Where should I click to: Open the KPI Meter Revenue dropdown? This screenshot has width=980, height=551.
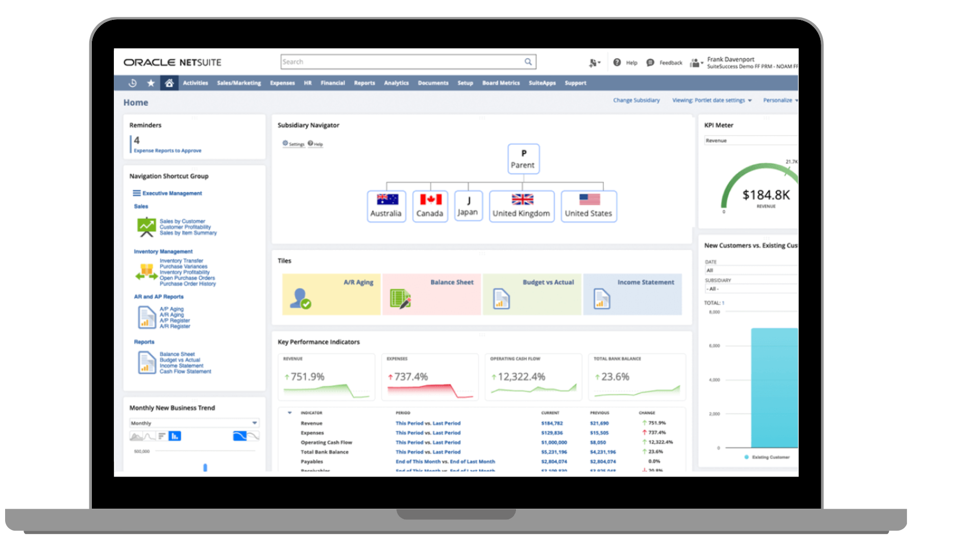(x=751, y=140)
